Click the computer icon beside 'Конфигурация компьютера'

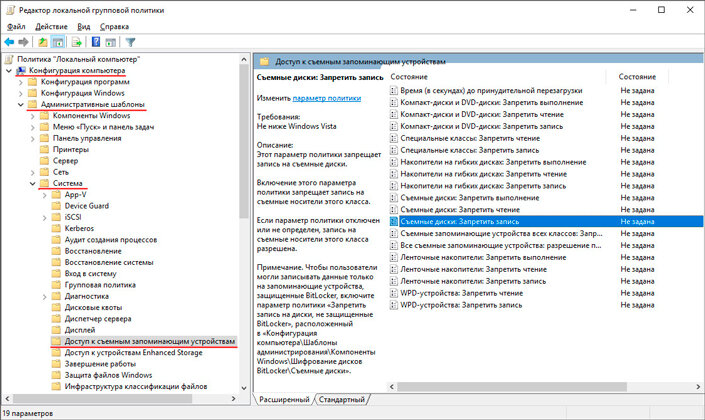[21, 71]
